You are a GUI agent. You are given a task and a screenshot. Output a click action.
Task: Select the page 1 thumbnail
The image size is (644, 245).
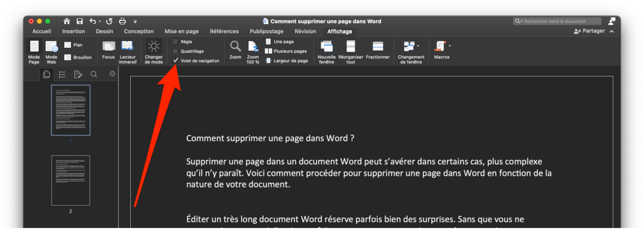(71, 110)
